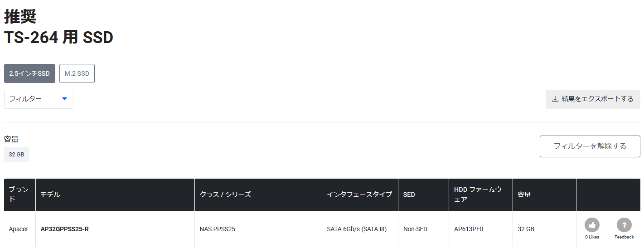
Task: Click the Apacer brand cell
Action: click(19, 229)
